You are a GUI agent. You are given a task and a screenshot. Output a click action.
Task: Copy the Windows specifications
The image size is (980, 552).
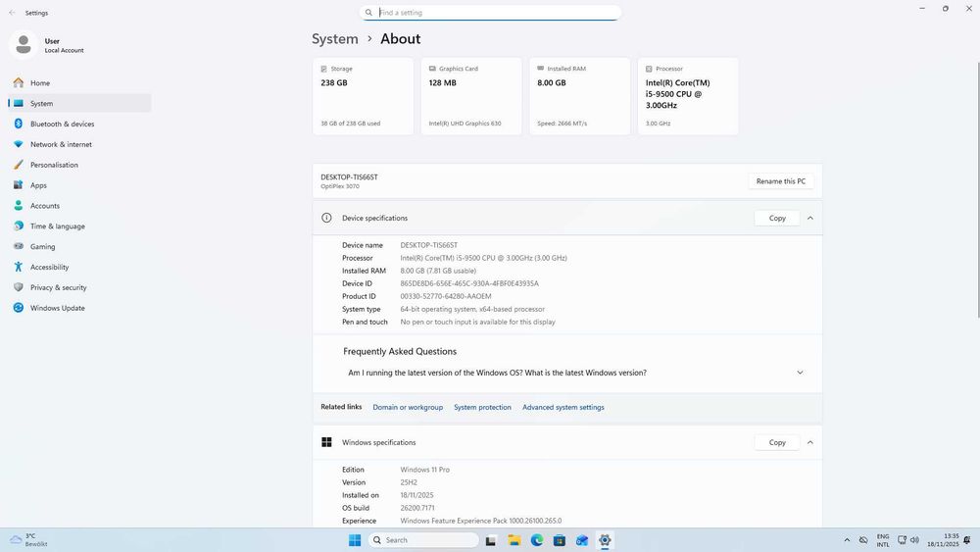[x=777, y=442]
